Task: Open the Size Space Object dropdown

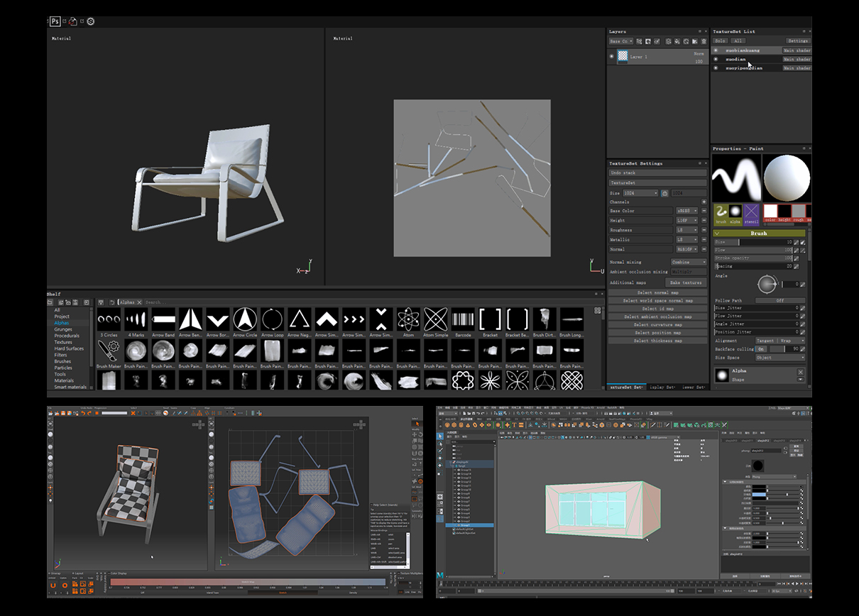Action: pos(779,358)
